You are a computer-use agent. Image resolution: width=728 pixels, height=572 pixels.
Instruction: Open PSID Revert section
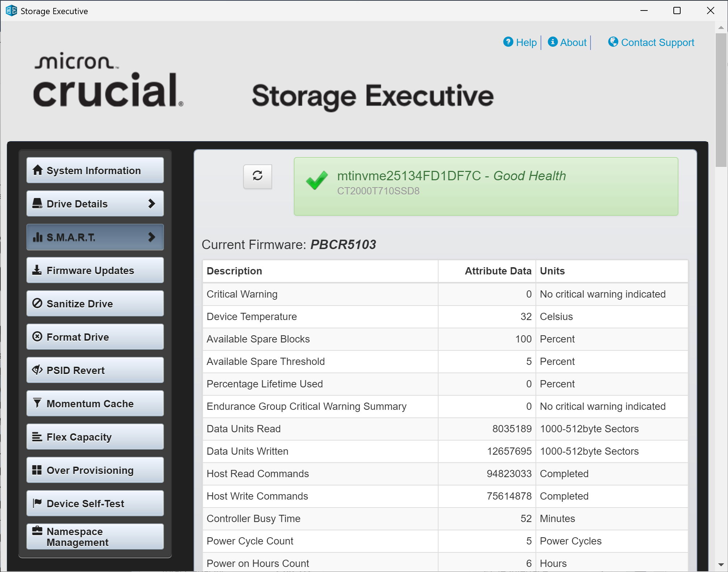pos(95,370)
